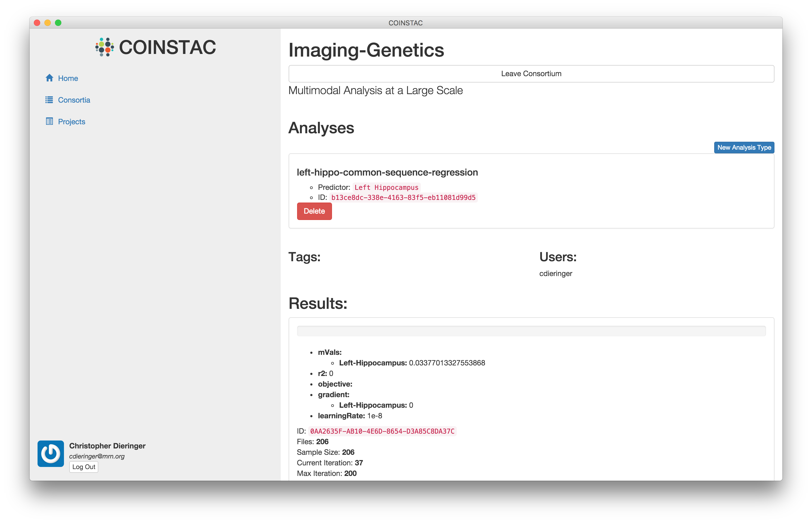
Task: Open the Home navigation link
Action: click(68, 79)
